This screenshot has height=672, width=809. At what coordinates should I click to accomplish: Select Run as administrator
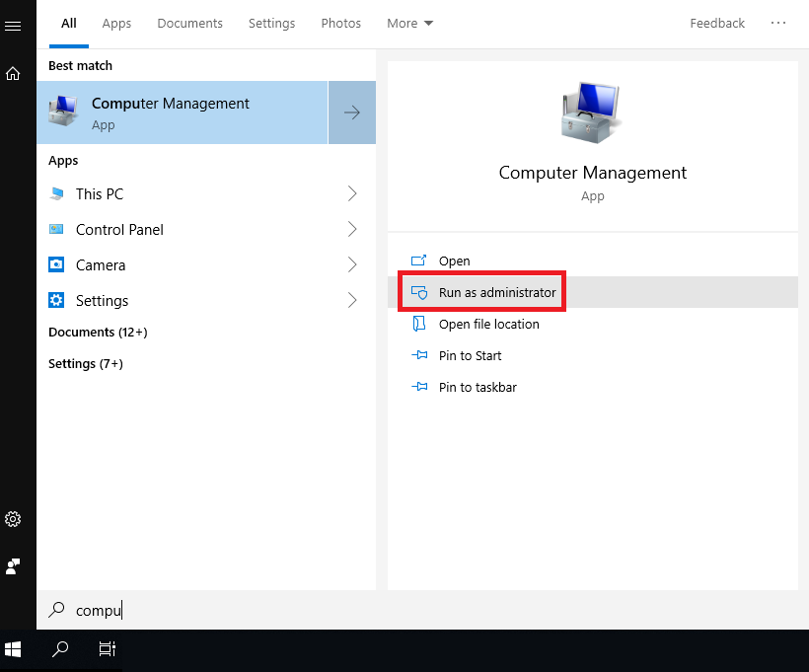(496, 293)
